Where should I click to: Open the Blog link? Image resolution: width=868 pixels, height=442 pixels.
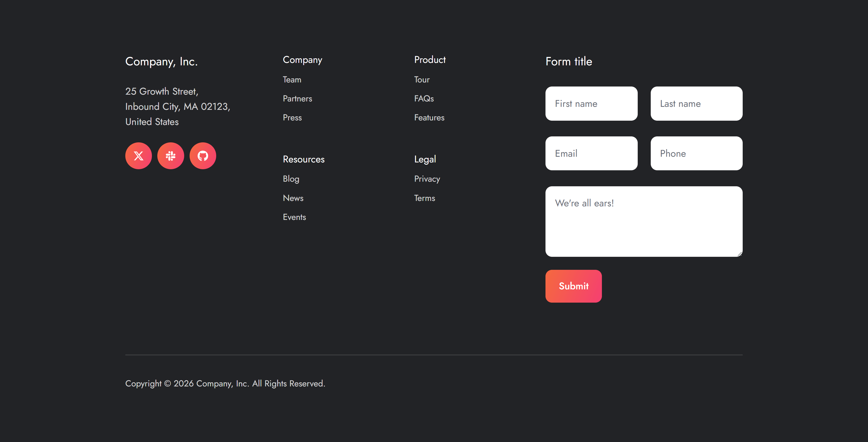point(291,179)
